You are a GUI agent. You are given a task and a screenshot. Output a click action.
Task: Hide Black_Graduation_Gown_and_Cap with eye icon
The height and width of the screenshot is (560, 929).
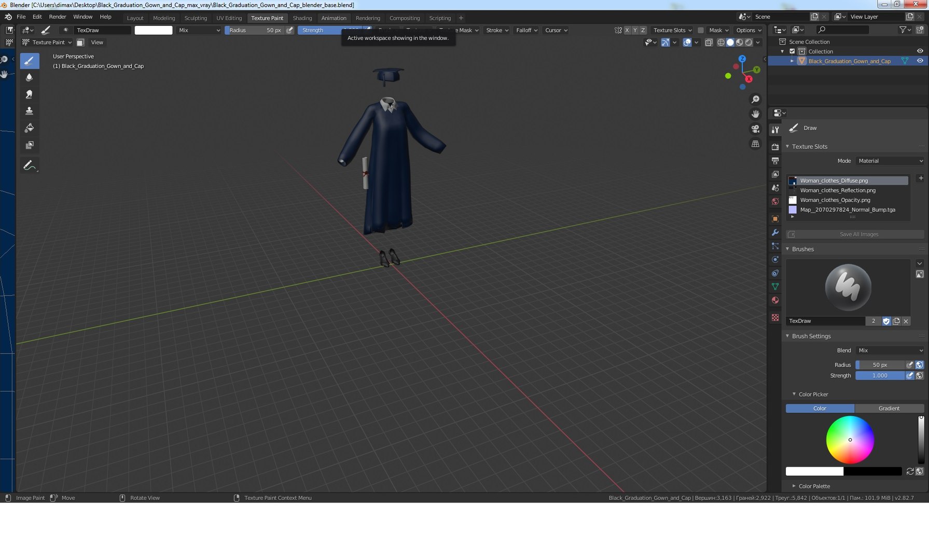coord(920,61)
